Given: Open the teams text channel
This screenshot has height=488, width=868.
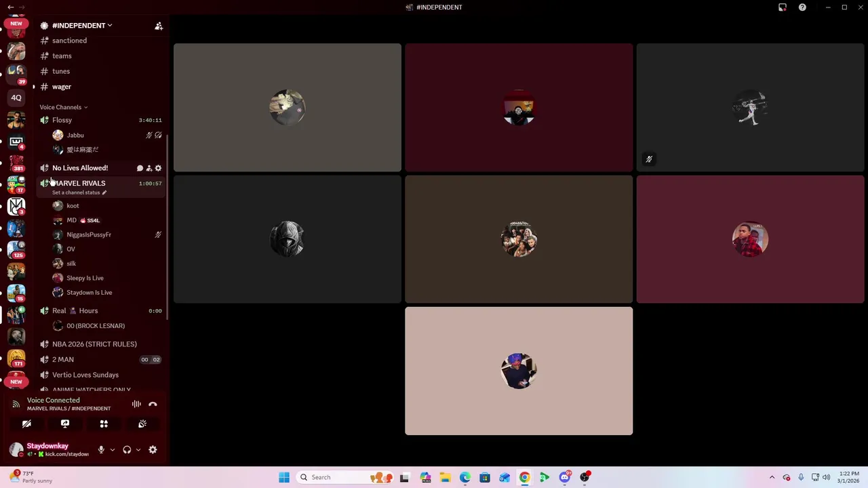Looking at the screenshot, I should [x=100, y=56].
